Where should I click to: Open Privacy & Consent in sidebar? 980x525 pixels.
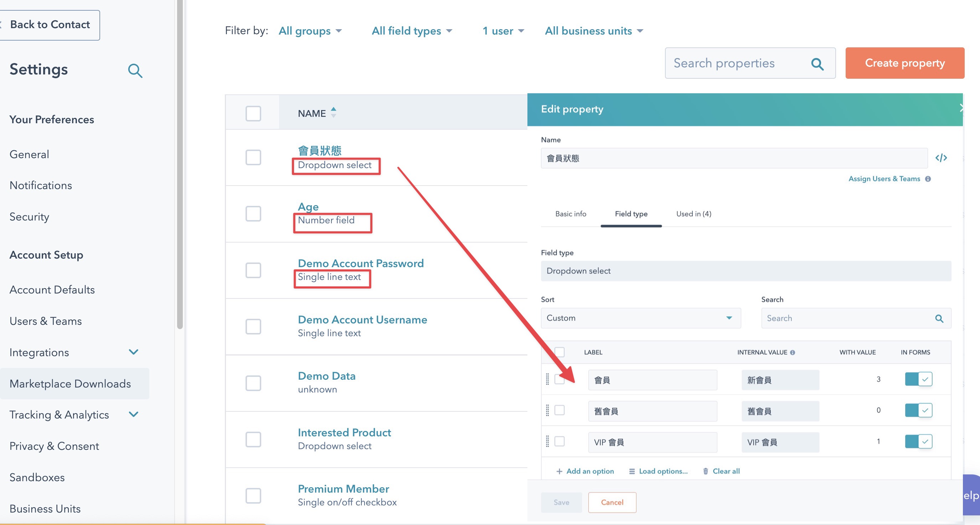55,446
